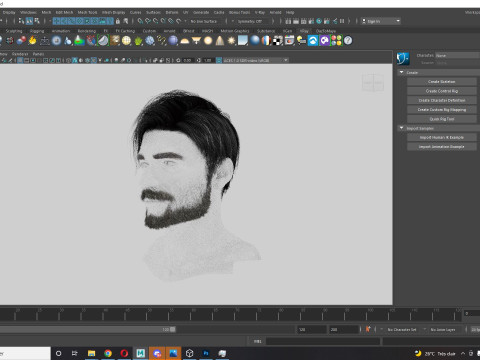Open the Mesh Tools menu
The image size is (480, 360).
pos(87,12)
